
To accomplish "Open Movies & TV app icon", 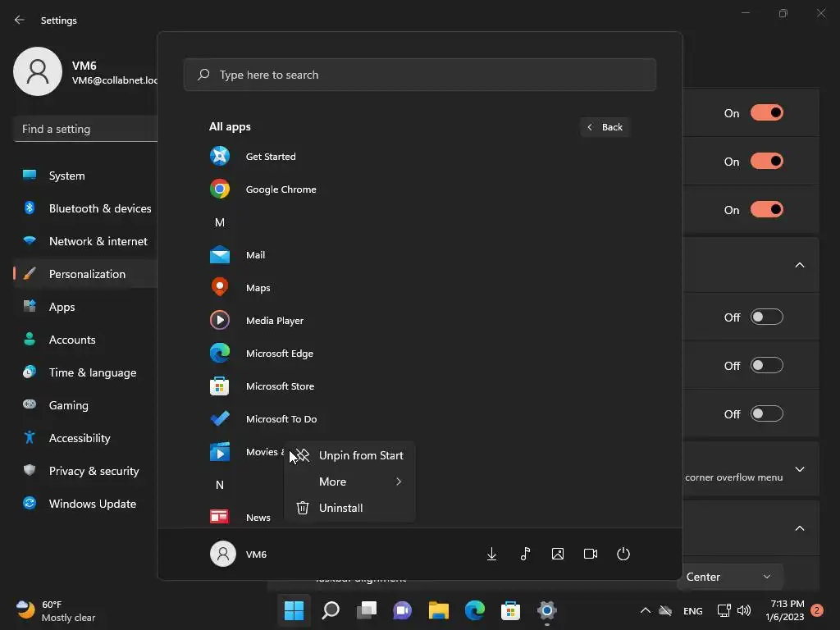I will click(220, 452).
